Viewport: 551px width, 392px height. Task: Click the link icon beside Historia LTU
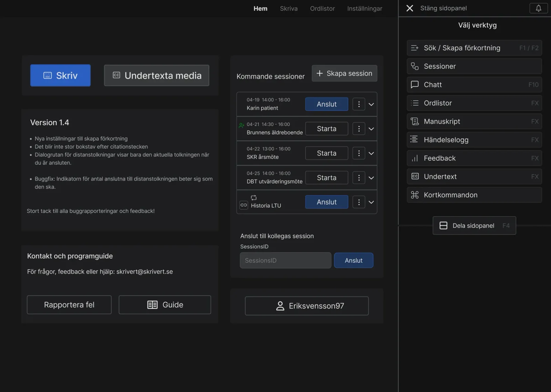click(243, 205)
